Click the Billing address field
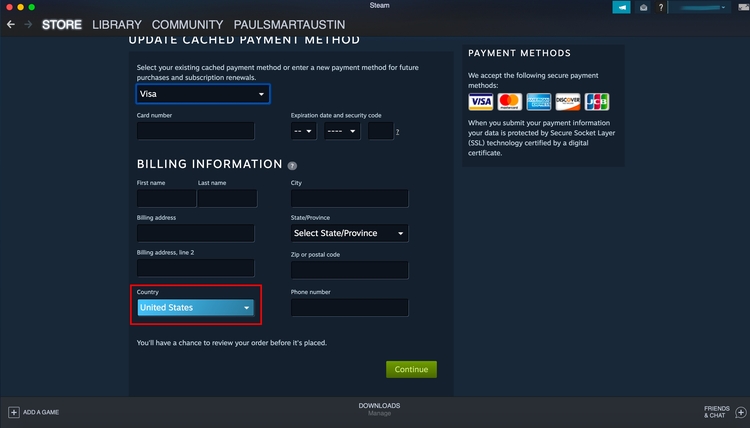The image size is (750, 428). click(x=196, y=233)
